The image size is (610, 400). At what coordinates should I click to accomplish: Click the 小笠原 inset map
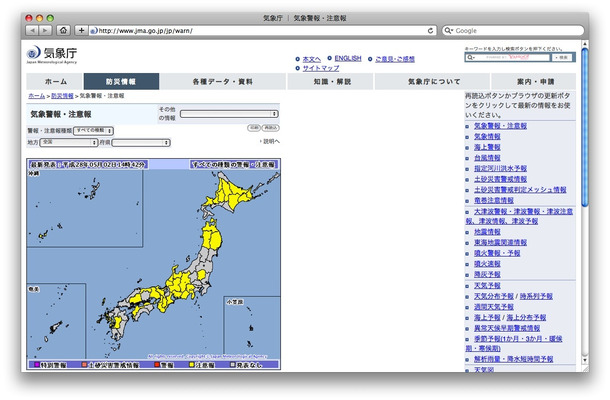click(252, 325)
